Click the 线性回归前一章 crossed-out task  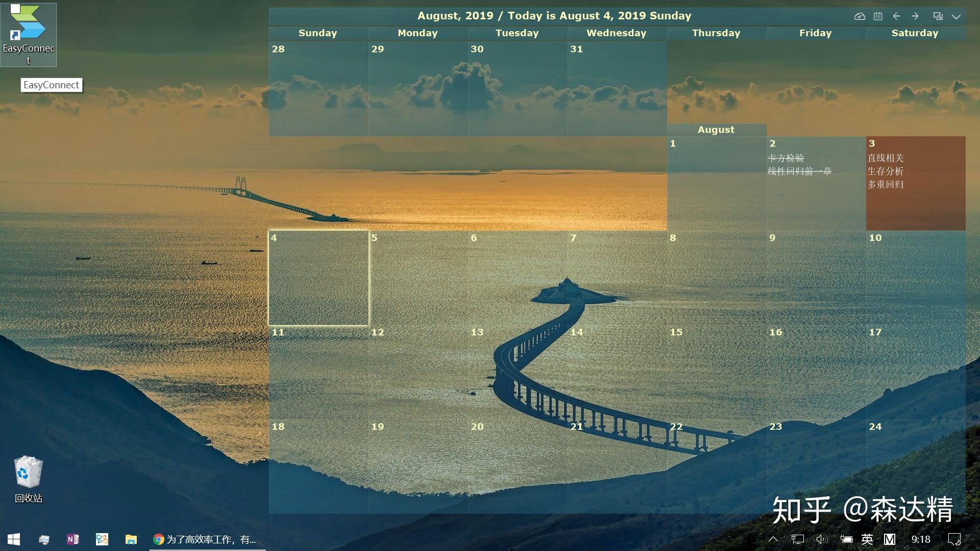[800, 171]
